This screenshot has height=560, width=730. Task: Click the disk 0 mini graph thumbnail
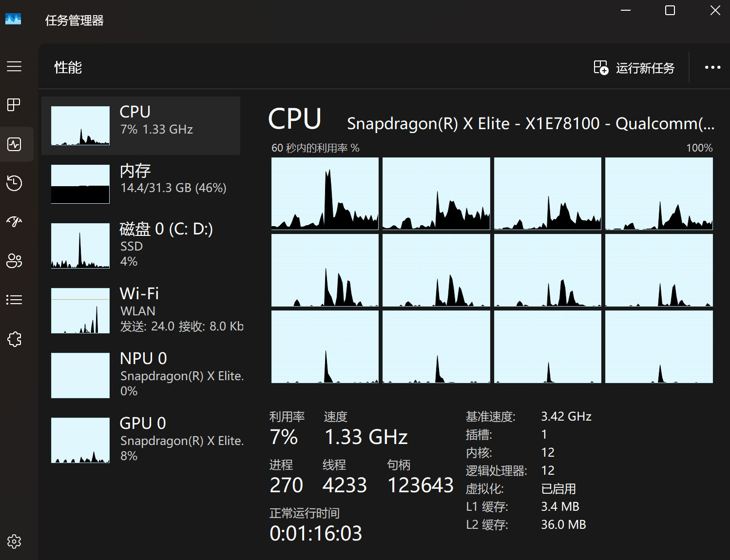(80, 246)
